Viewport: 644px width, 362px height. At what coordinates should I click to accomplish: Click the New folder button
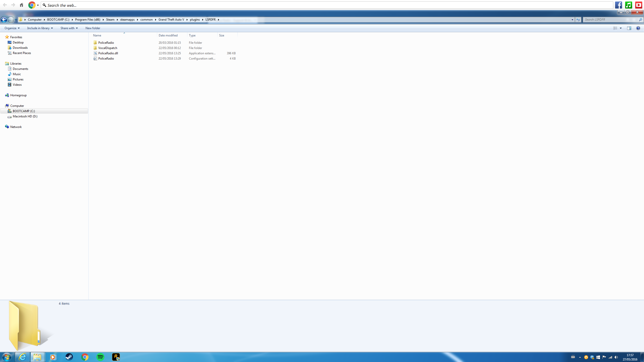point(93,28)
